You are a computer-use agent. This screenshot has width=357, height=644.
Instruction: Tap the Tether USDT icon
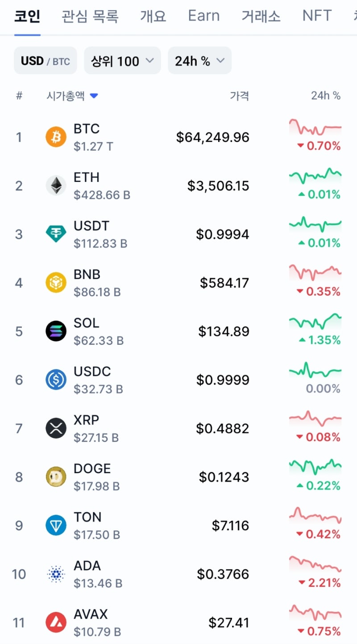point(56,234)
